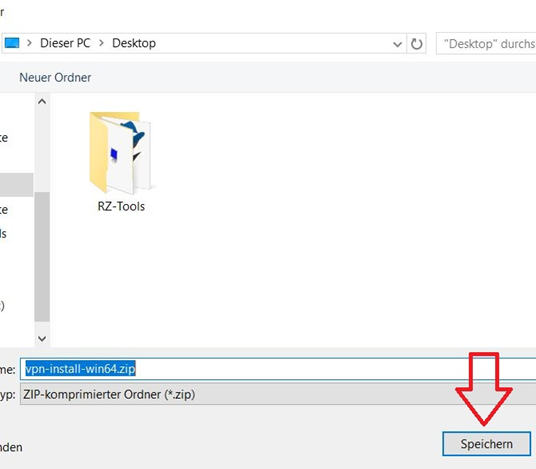Image resolution: width=536 pixels, height=469 pixels.
Task: Click the refresh icon beside address bar
Action: [416, 44]
